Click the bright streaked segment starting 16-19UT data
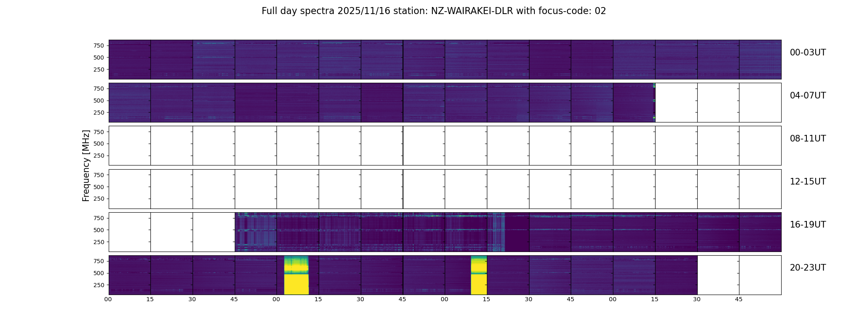This screenshot has height=331, width=868. pos(256,232)
